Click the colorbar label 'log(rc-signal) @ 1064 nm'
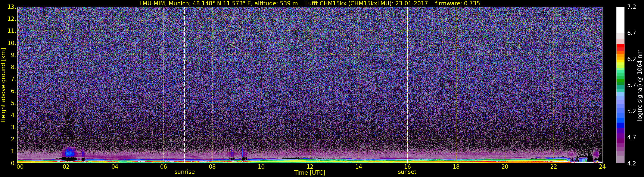644x177 pixels. 640,85
